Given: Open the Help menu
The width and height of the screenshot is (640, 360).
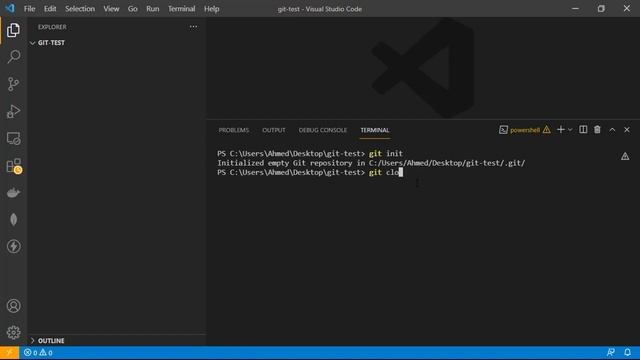Looking at the screenshot, I should click(x=211, y=9).
